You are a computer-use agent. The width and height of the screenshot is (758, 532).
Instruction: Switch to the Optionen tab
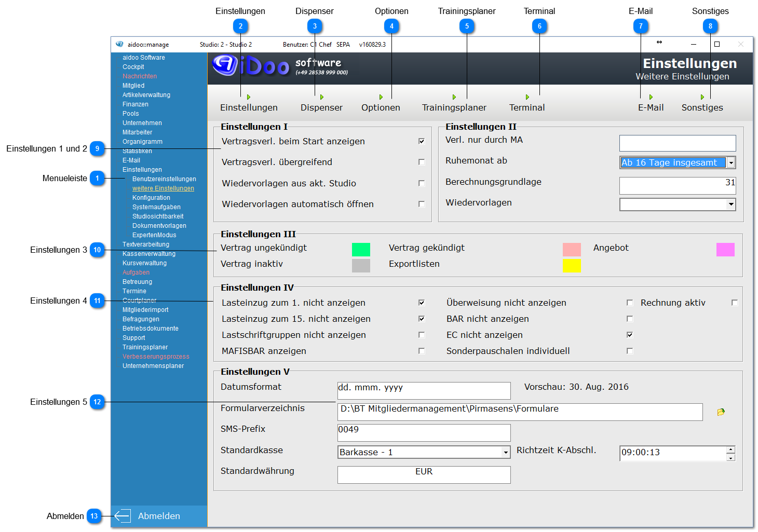[x=381, y=107]
